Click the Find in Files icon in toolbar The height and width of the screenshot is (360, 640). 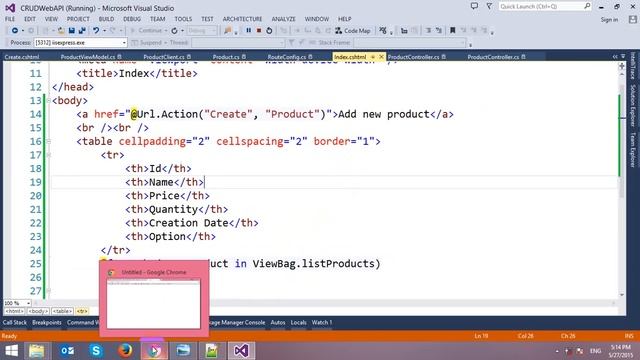pyautogui.click(x=228, y=31)
